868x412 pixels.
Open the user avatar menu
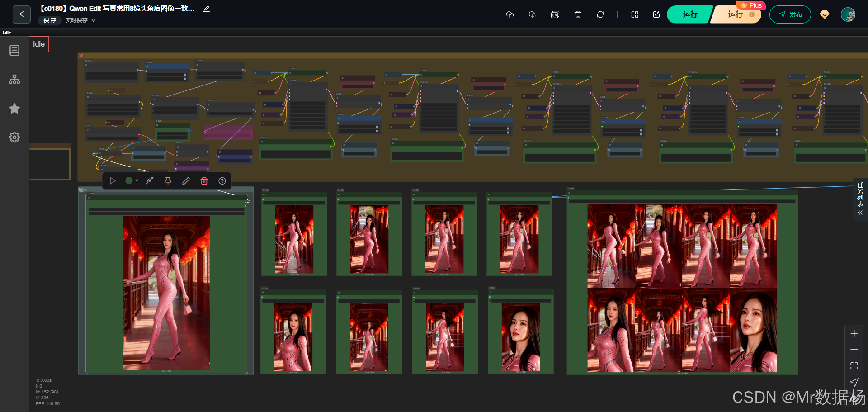(848, 14)
